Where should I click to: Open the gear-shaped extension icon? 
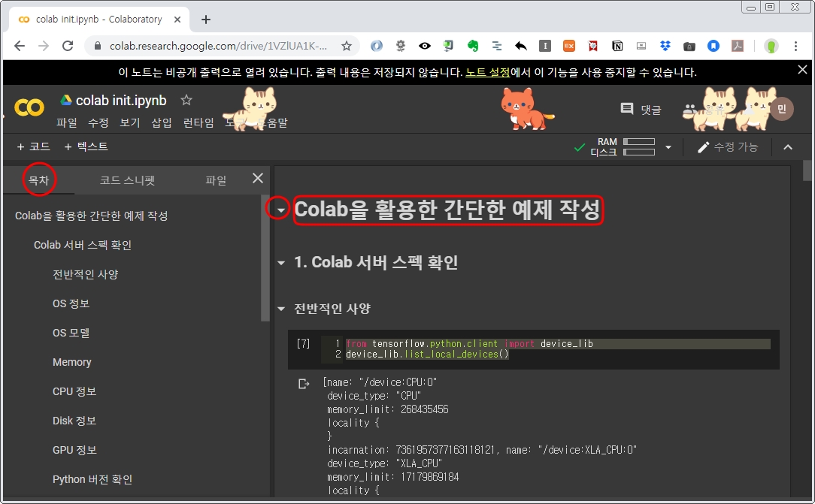(x=400, y=46)
